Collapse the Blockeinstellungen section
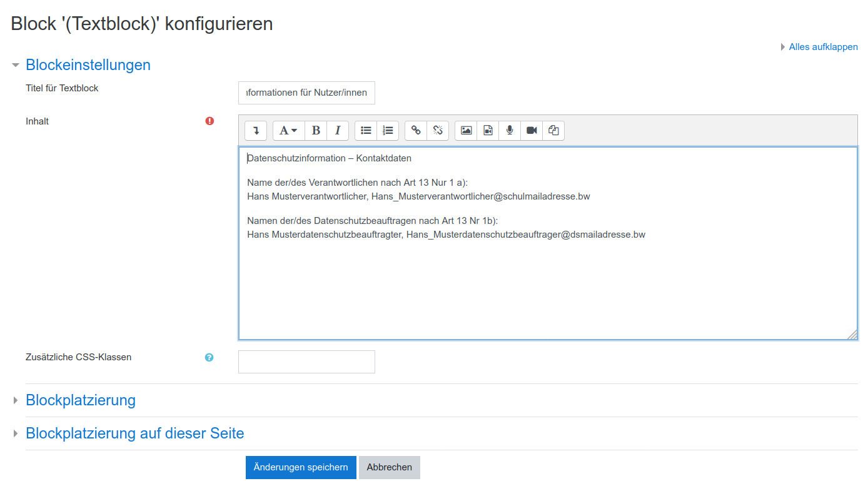 [88, 65]
